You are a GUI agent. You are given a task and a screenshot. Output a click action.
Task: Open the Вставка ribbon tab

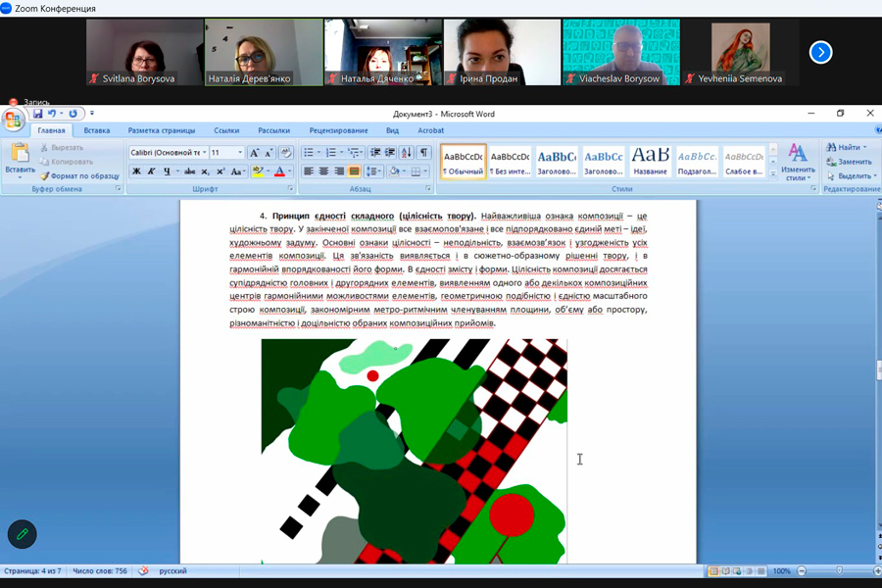pyautogui.click(x=97, y=130)
